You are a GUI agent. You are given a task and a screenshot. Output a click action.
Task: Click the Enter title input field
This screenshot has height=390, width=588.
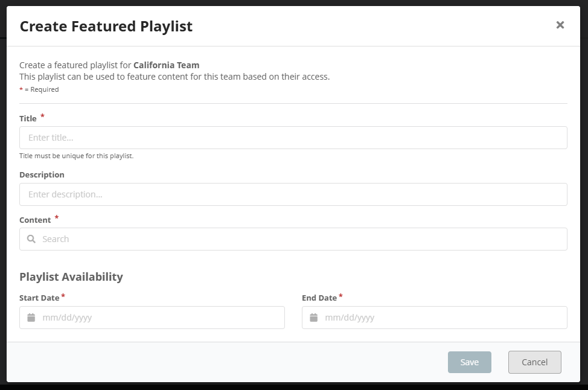tap(293, 138)
